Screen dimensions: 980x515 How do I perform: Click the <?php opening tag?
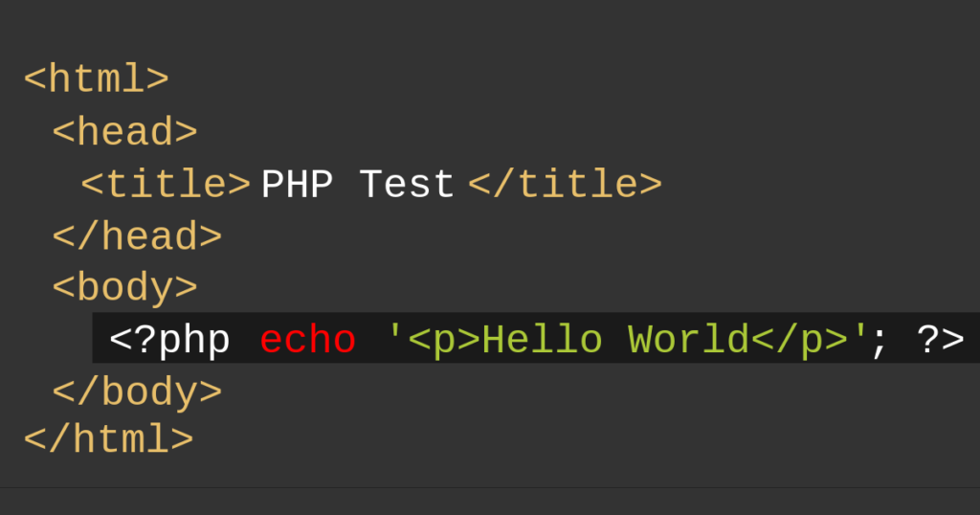(x=170, y=341)
